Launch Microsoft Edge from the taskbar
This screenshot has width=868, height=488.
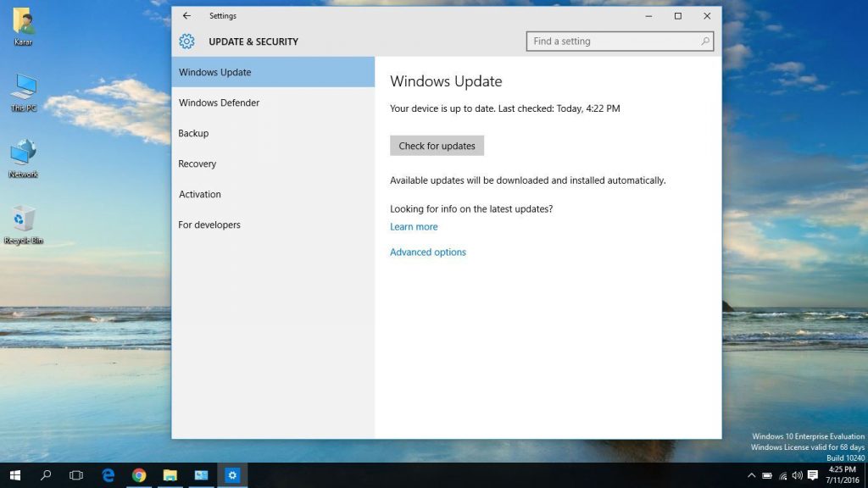(x=108, y=475)
